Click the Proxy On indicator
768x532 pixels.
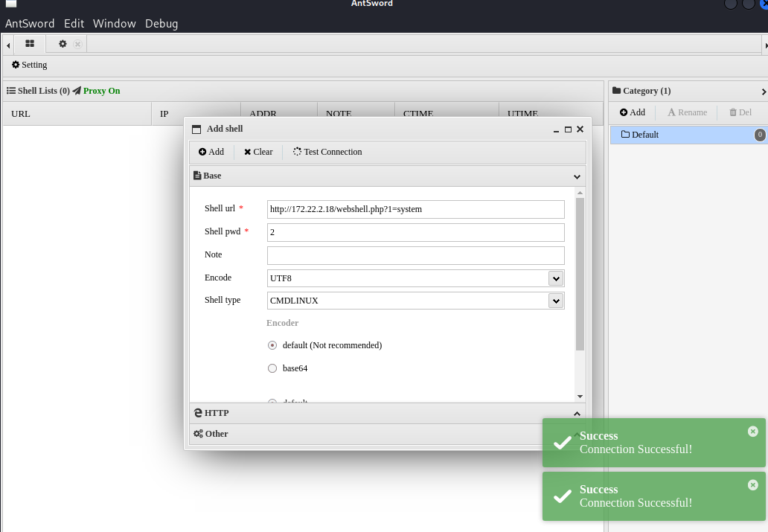click(x=101, y=91)
